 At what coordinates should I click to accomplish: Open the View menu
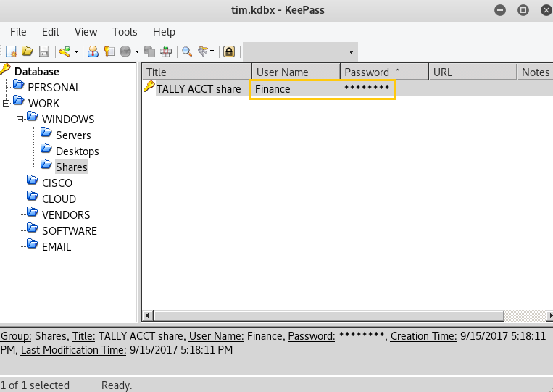pos(86,32)
